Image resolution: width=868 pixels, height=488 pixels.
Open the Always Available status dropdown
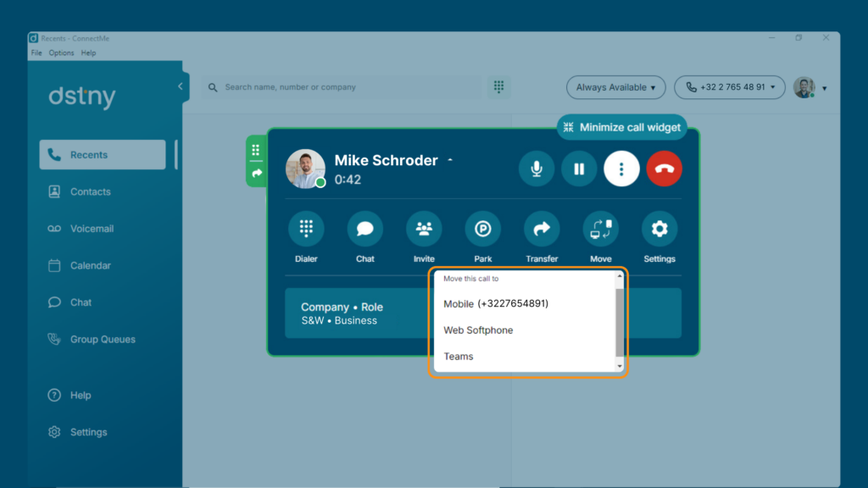[x=615, y=87]
